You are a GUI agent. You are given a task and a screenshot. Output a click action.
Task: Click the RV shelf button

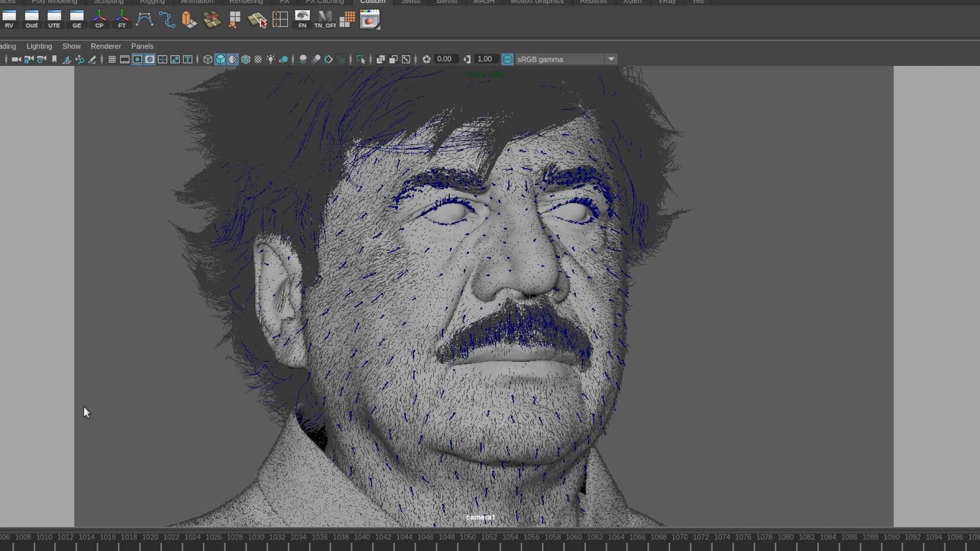click(9, 19)
